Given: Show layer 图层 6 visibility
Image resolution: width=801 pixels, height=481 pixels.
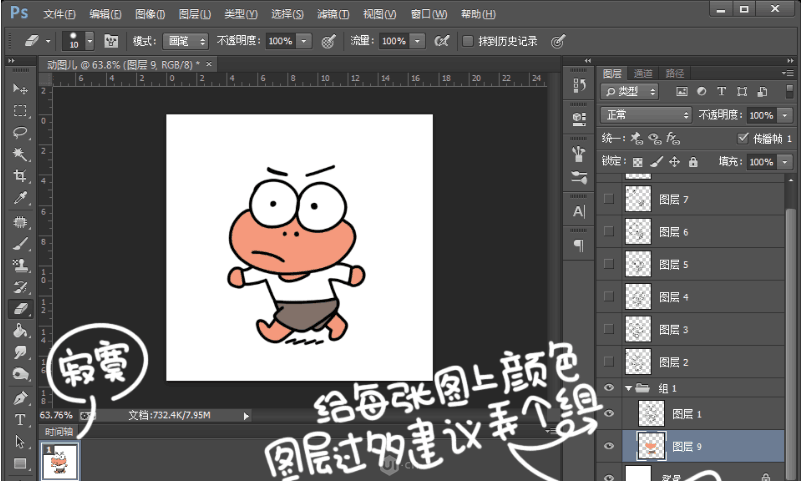Looking at the screenshot, I should coord(608,231).
